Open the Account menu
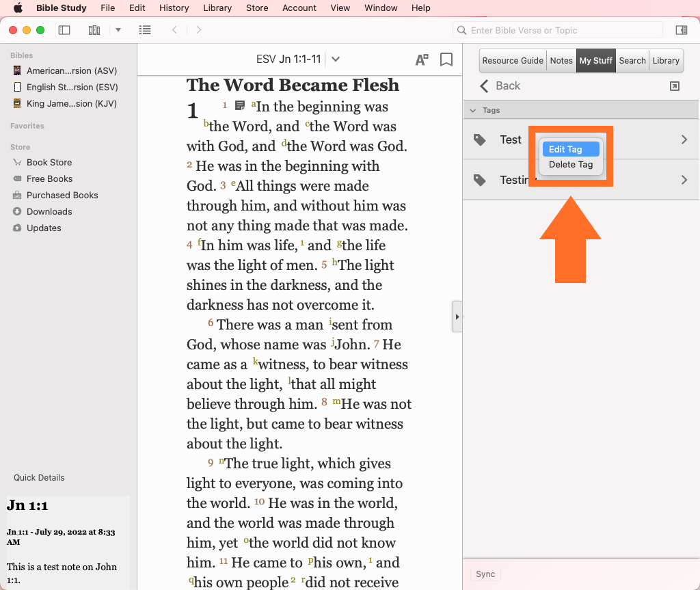Image resolution: width=700 pixels, height=590 pixels. click(299, 8)
